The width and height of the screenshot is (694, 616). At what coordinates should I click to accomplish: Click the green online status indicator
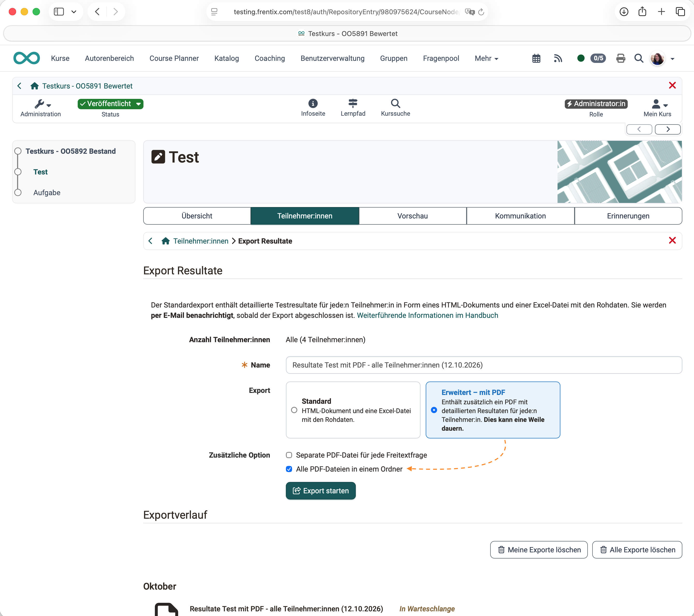pos(581,58)
